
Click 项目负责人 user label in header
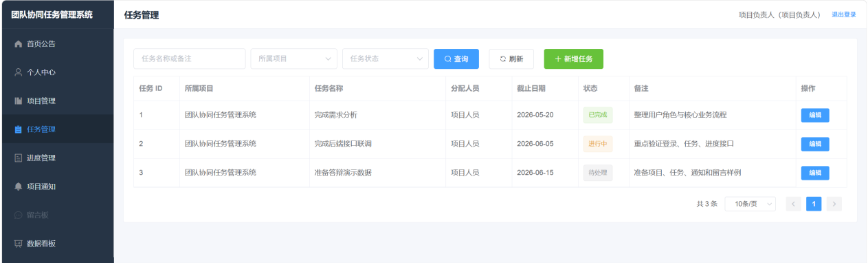pos(779,14)
